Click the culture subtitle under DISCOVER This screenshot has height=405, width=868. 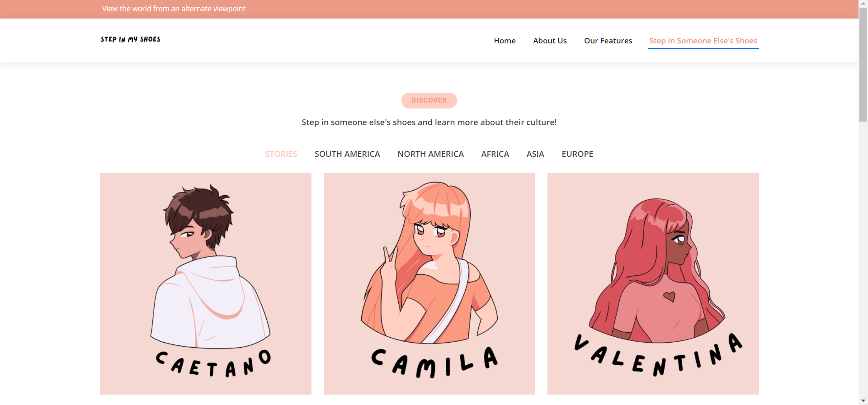pyautogui.click(x=429, y=122)
